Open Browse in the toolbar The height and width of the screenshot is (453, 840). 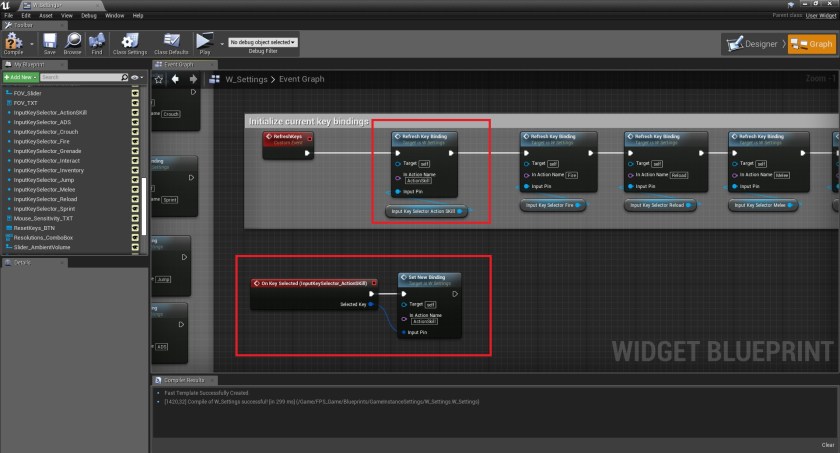point(73,44)
